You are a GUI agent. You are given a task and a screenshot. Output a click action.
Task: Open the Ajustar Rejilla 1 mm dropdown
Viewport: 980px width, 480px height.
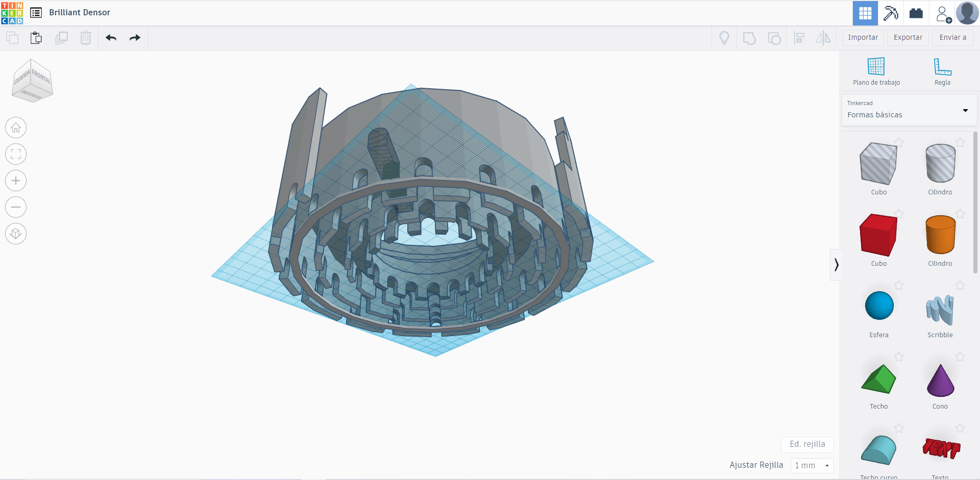pos(812,465)
